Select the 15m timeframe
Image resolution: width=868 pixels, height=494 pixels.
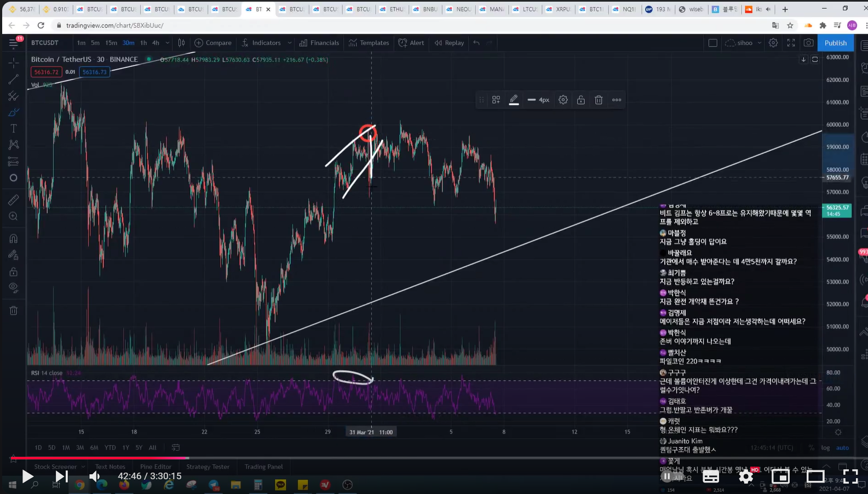(x=111, y=43)
